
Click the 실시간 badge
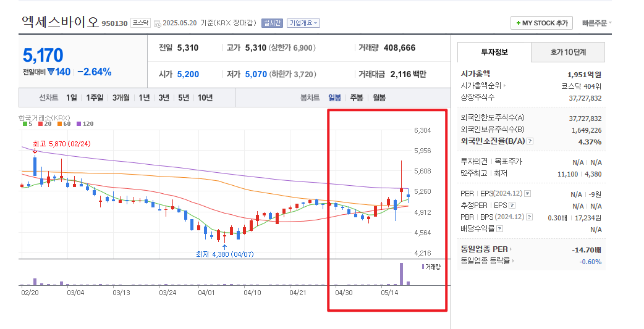coord(273,23)
